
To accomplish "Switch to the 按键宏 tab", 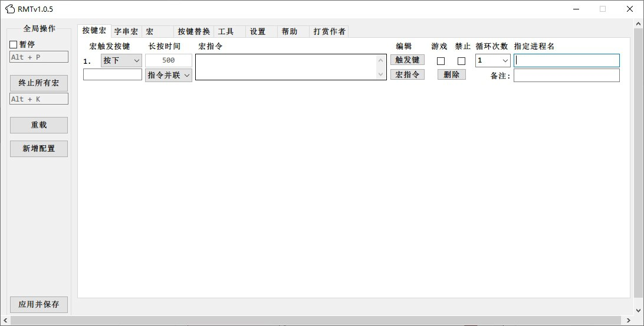I will (94, 31).
